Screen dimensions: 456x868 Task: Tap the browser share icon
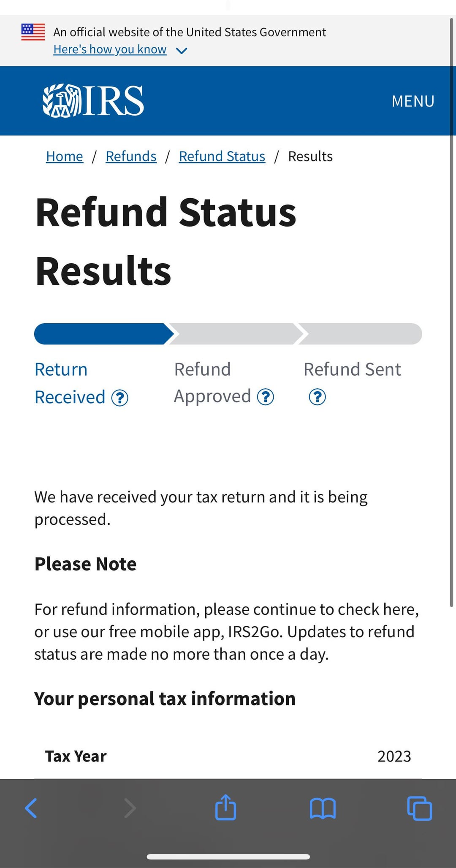pos(225,808)
